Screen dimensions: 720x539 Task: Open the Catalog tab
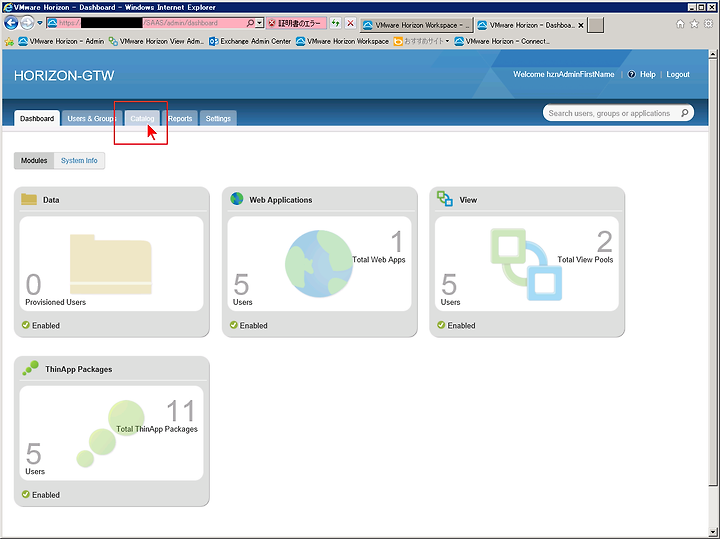[142, 118]
